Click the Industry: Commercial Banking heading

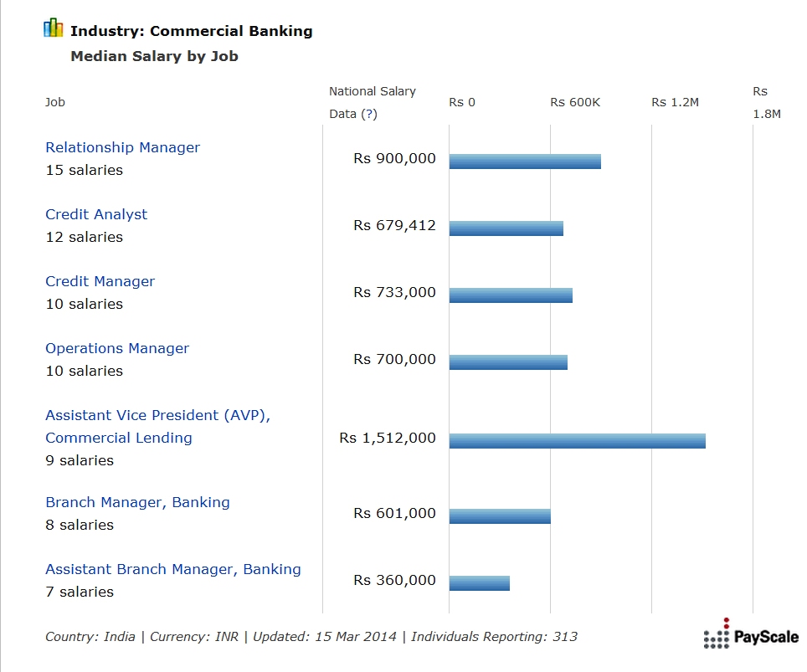[x=191, y=31]
